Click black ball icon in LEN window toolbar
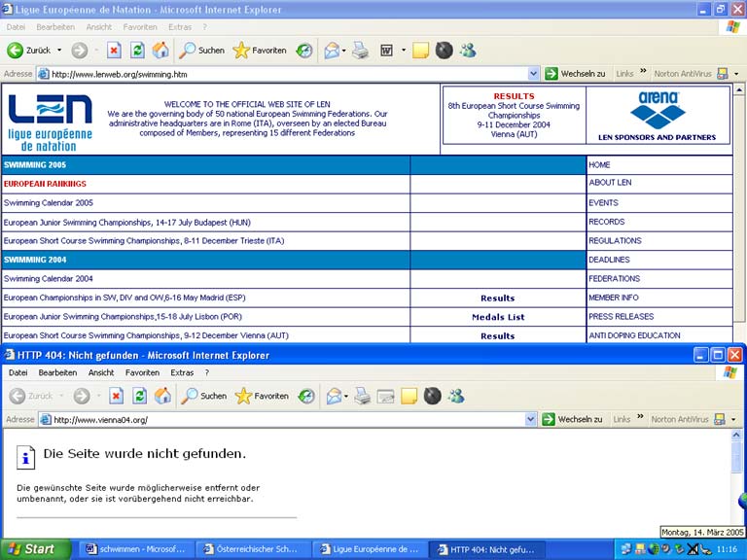Image resolution: width=747 pixels, height=560 pixels. pyautogui.click(x=444, y=50)
